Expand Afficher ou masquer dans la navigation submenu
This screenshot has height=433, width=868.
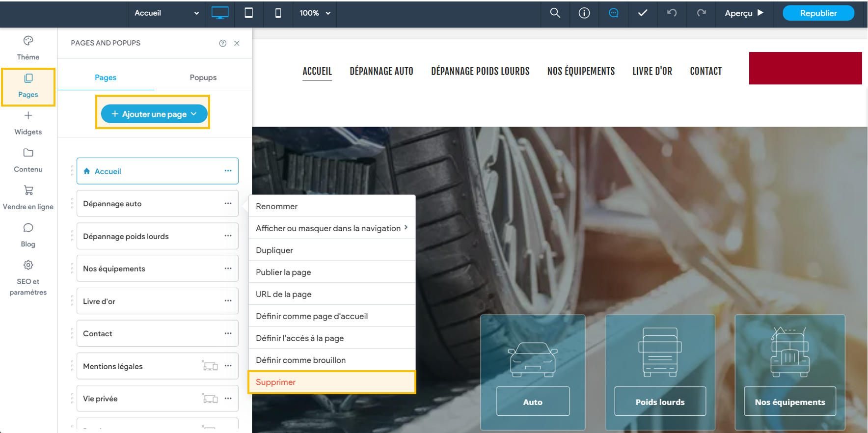[332, 228]
